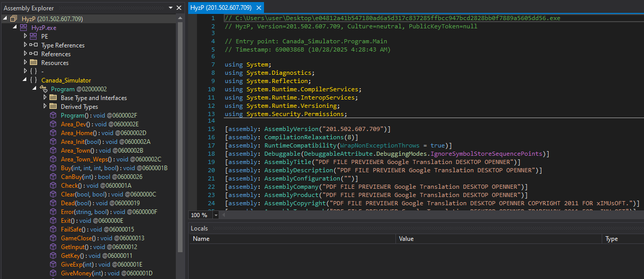Click the HyzP.exe module icon
Image resolution: width=644 pixels, height=279 pixels.
point(24,28)
